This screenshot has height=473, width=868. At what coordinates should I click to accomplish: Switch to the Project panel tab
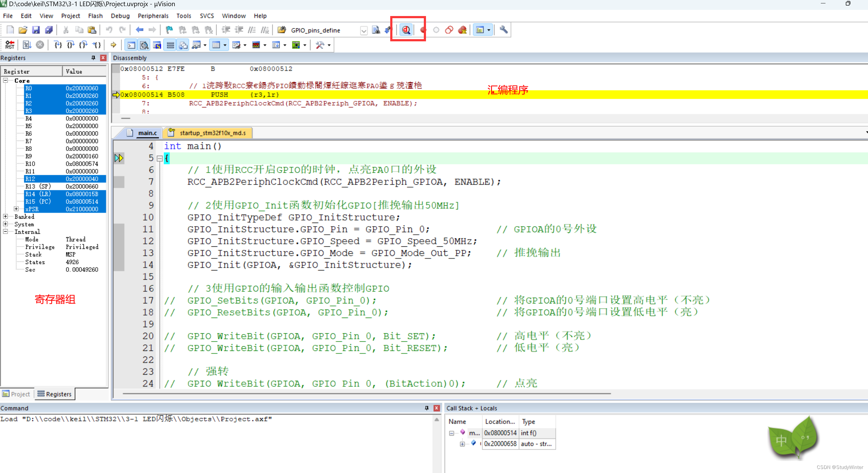click(17, 394)
